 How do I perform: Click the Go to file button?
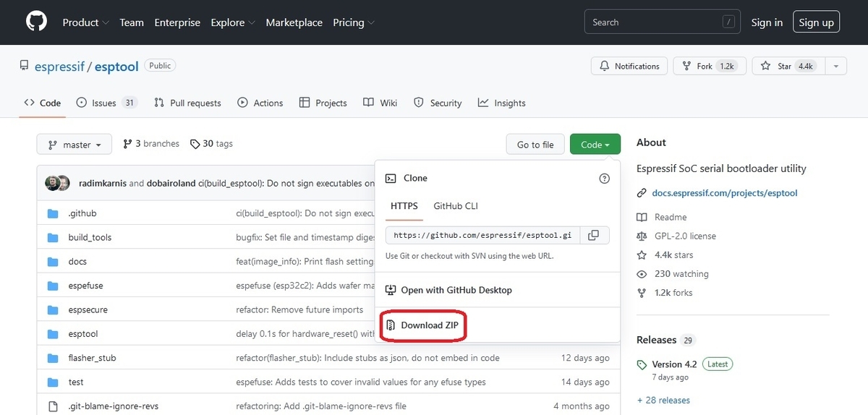coord(535,145)
